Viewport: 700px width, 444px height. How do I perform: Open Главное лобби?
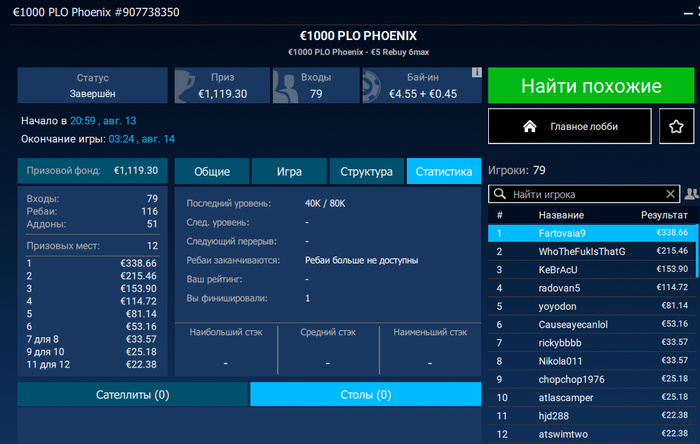[570, 126]
